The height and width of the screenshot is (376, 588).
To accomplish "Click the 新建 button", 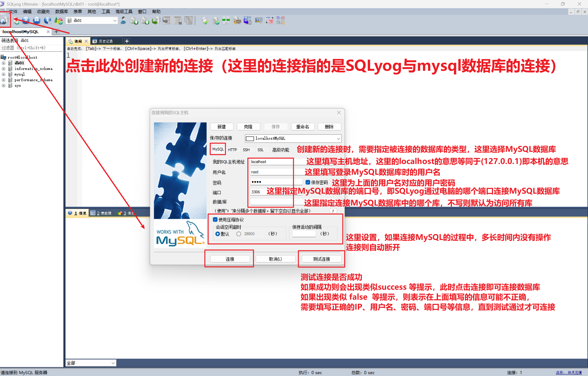I will coord(222,127).
